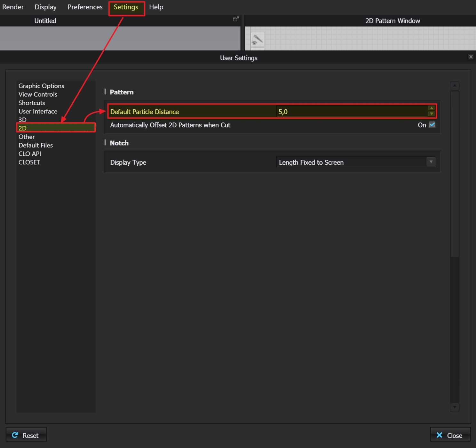476x448 pixels.
Task: Decrease Default Particle Distance with down arrow
Action: (x=431, y=114)
